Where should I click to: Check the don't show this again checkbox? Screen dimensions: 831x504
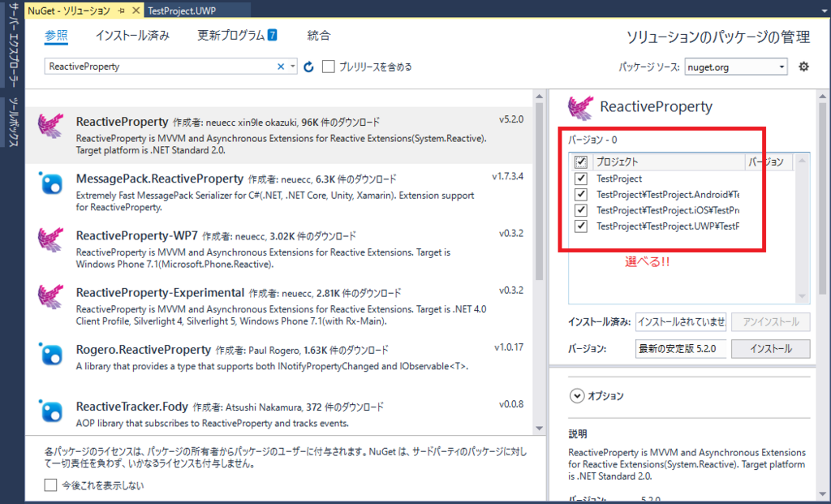50,485
